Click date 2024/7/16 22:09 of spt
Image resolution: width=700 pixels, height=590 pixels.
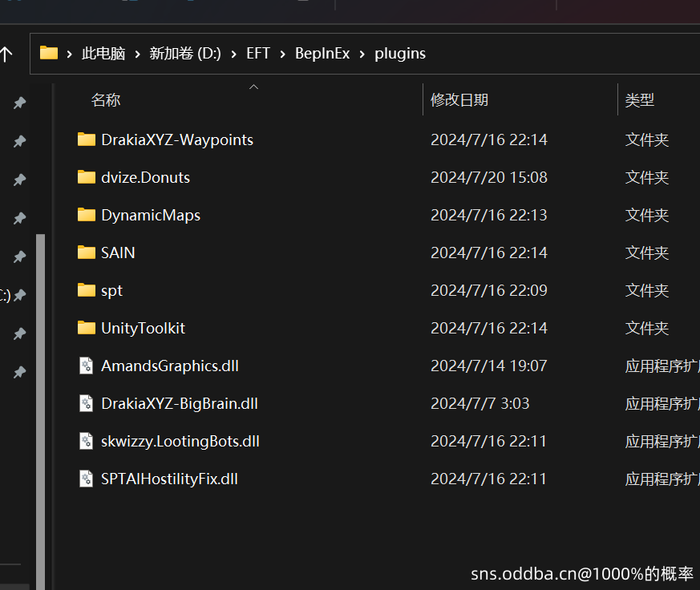[x=489, y=290]
